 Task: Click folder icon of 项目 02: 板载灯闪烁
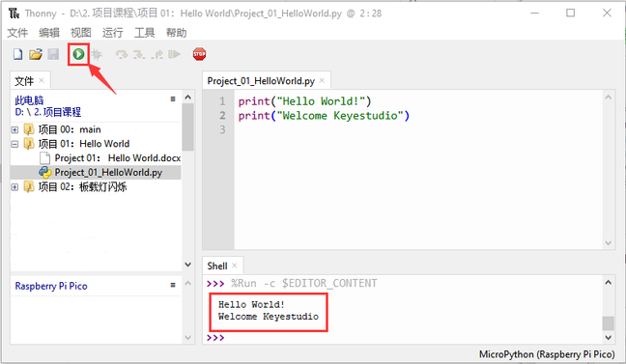tap(29, 186)
